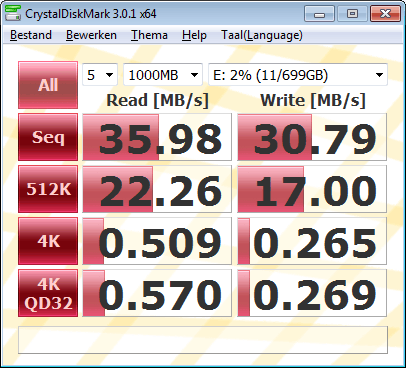Expand the 1000MB test size dropdown
This screenshot has height=368, width=406.
pyautogui.click(x=163, y=75)
